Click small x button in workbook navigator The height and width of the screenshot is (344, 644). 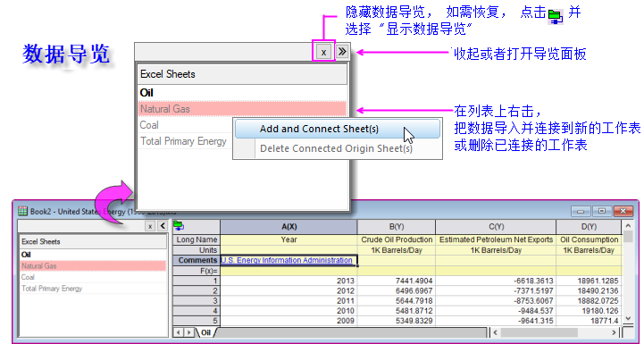(x=150, y=226)
